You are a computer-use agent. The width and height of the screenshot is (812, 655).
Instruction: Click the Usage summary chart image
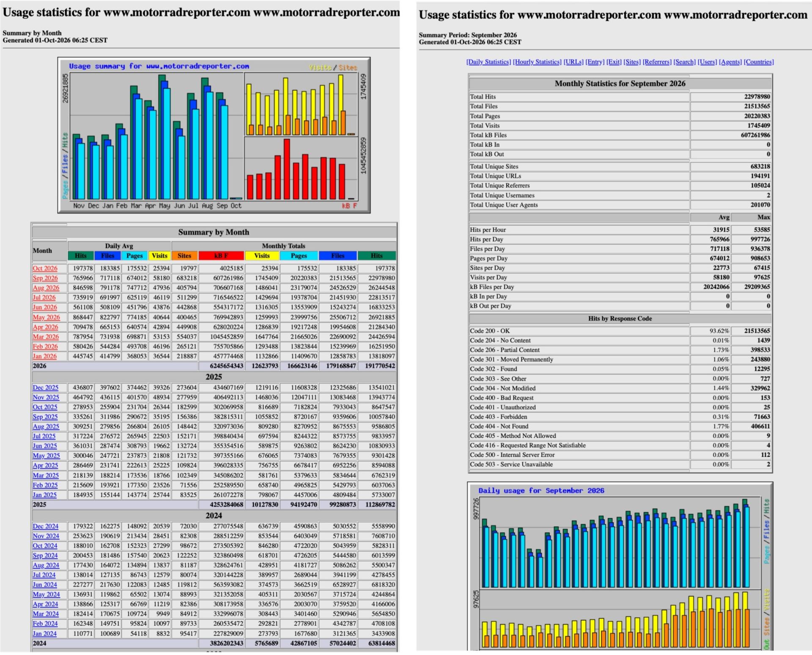214,135
